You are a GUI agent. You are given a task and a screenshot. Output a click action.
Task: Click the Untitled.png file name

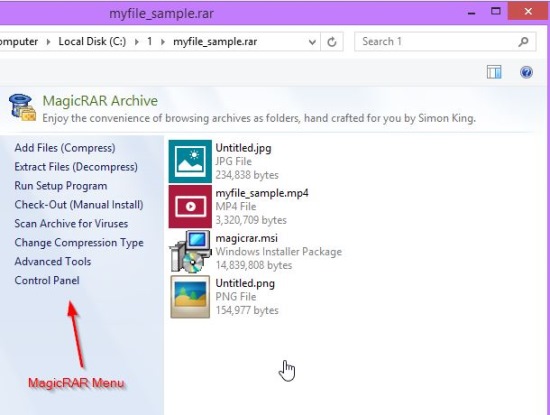(x=245, y=283)
